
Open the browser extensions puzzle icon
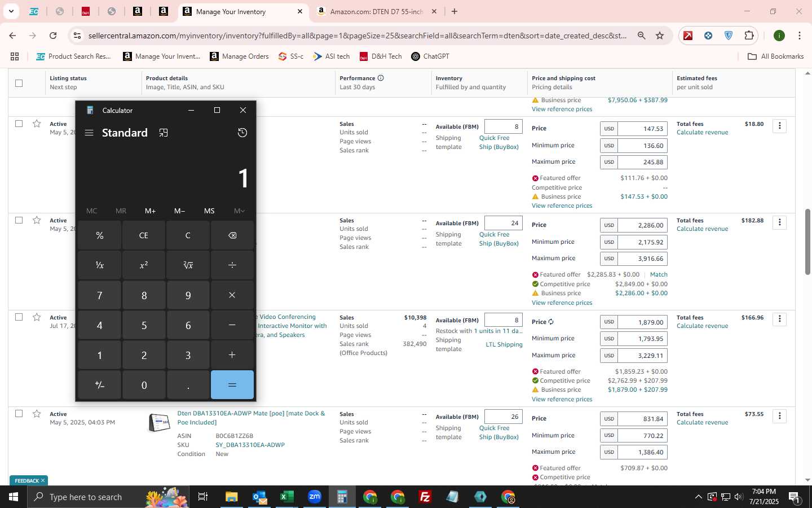click(x=749, y=36)
